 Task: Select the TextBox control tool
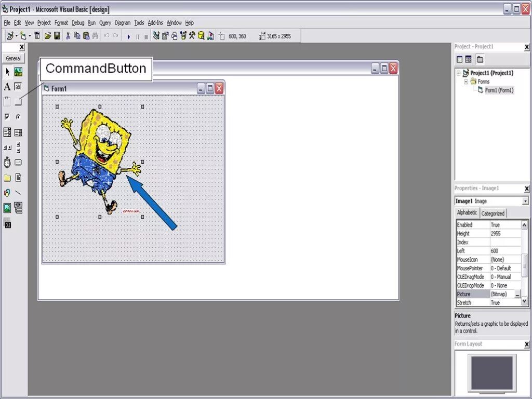tap(18, 87)
